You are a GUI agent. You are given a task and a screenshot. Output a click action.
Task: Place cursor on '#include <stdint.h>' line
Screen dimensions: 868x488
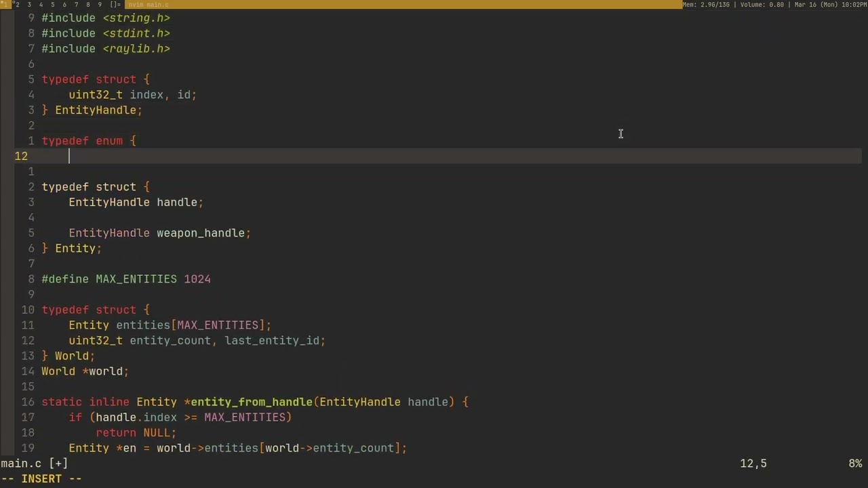pyautogui.click(x=106, y=33)
